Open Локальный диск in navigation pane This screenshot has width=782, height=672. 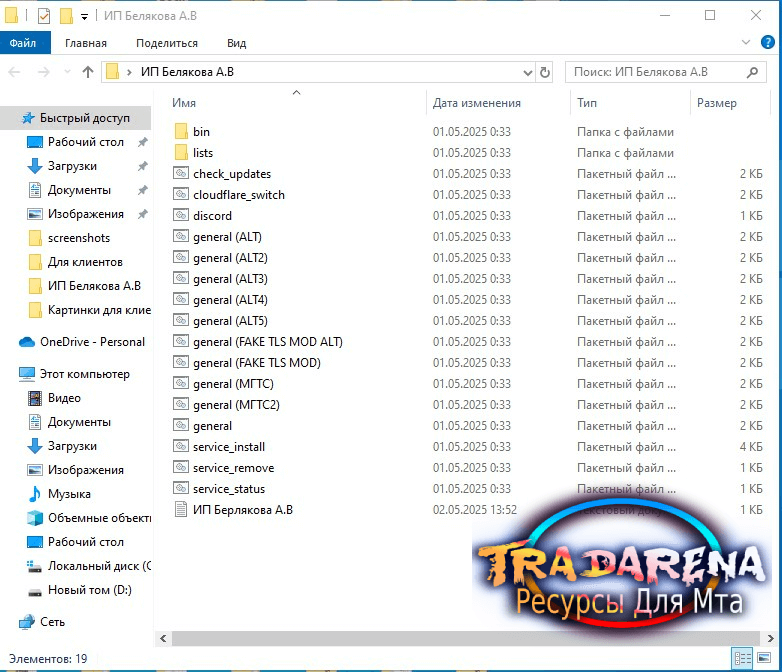click(99, 566)
